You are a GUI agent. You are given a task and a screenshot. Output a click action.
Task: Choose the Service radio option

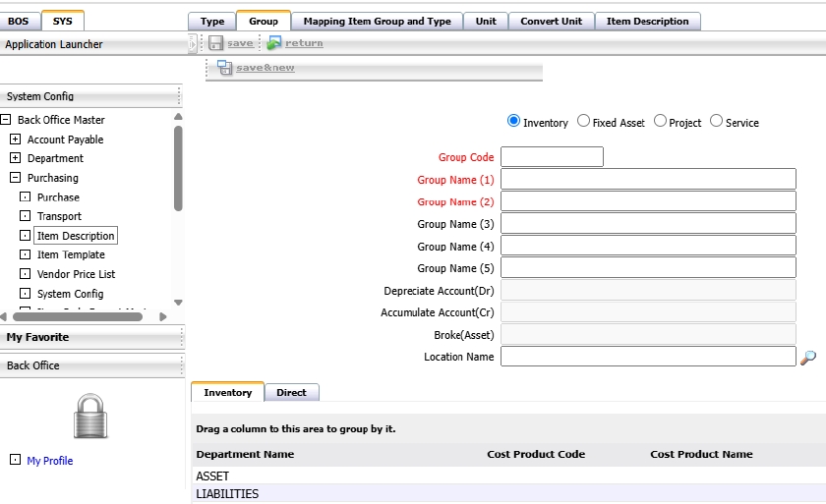pyautogui.click(x=716, y=121)
